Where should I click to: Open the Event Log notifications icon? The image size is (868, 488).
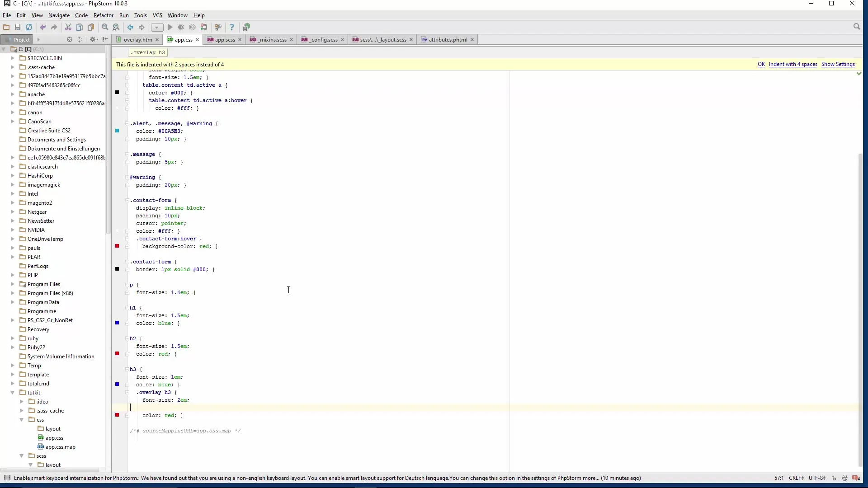tap(856, 478)
